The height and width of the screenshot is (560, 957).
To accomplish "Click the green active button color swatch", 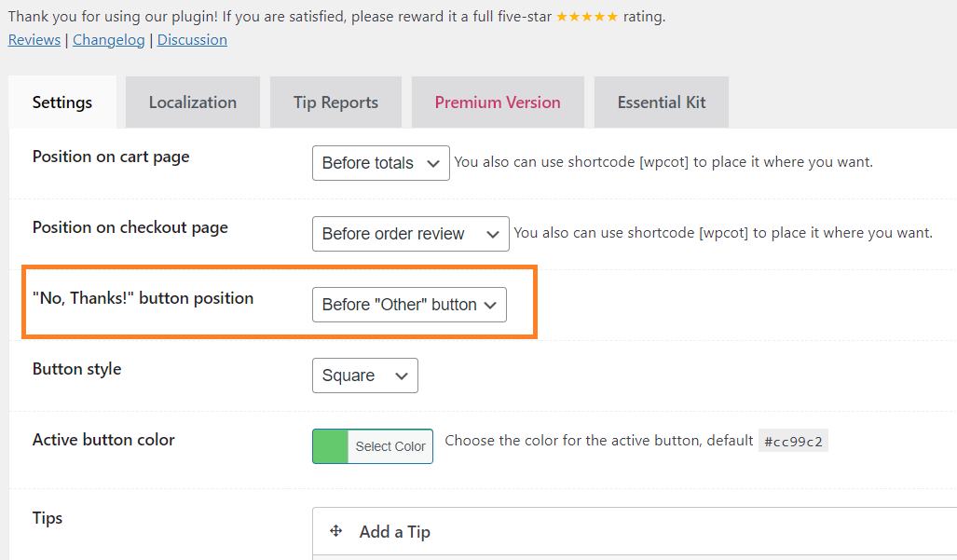I will (x=330, y=446).
